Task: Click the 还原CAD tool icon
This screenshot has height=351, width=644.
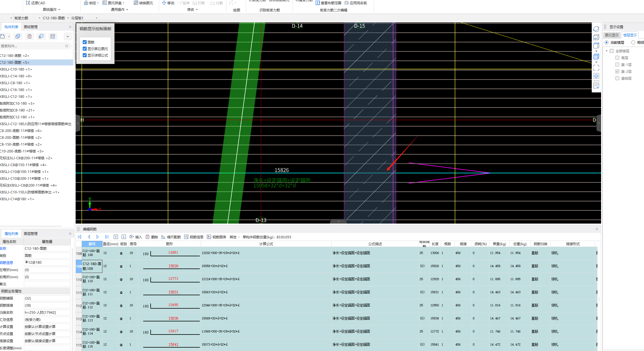Action: [x=28, y=3]
